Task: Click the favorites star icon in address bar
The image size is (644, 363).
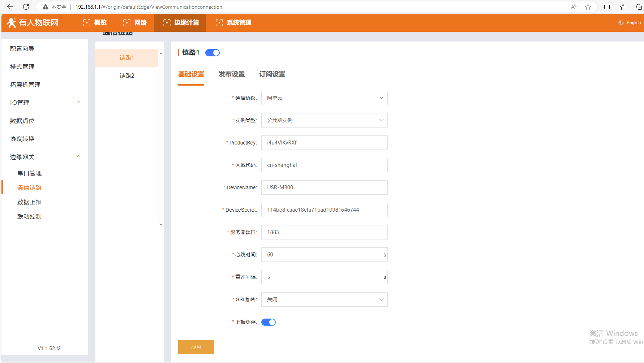Action: 588,7
